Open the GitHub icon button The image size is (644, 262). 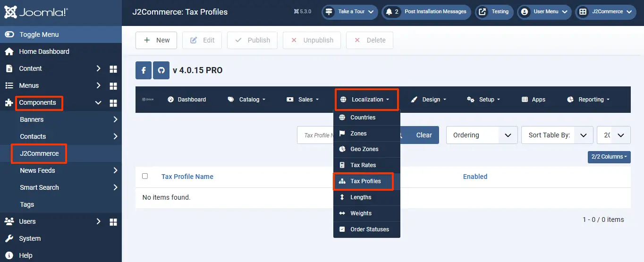tap(161, 70)
